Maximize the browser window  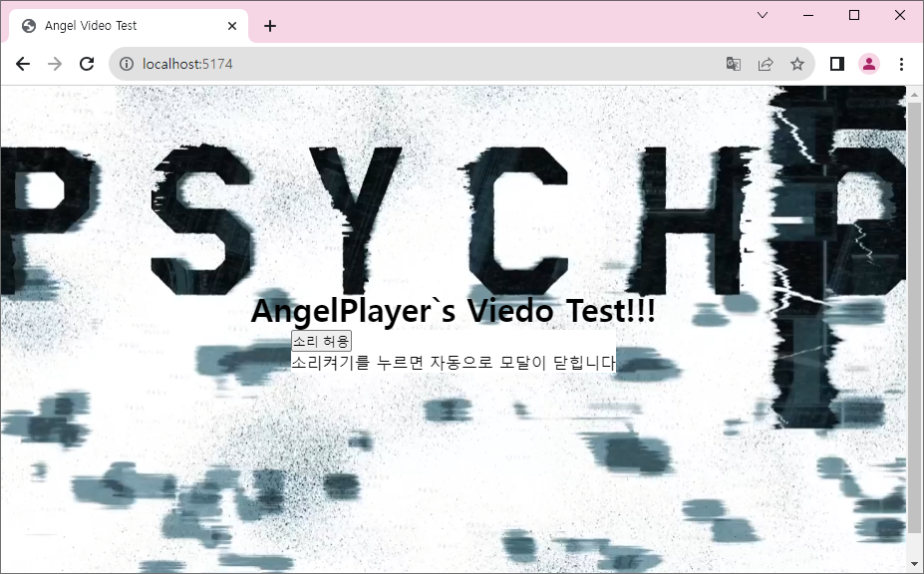pos(854,15)
